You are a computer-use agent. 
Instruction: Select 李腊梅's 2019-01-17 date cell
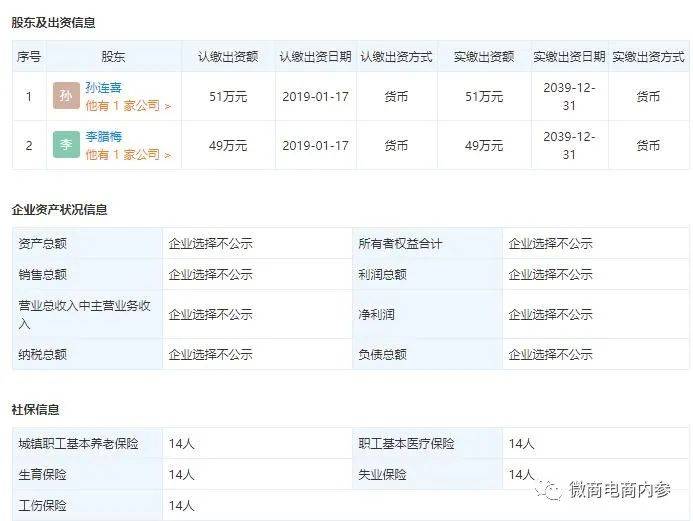click(316, 145)
